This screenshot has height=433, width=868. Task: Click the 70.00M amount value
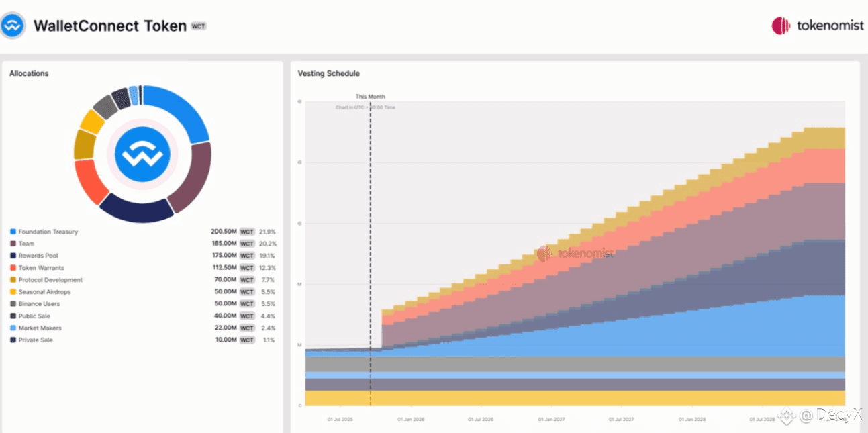pos(226,280)
